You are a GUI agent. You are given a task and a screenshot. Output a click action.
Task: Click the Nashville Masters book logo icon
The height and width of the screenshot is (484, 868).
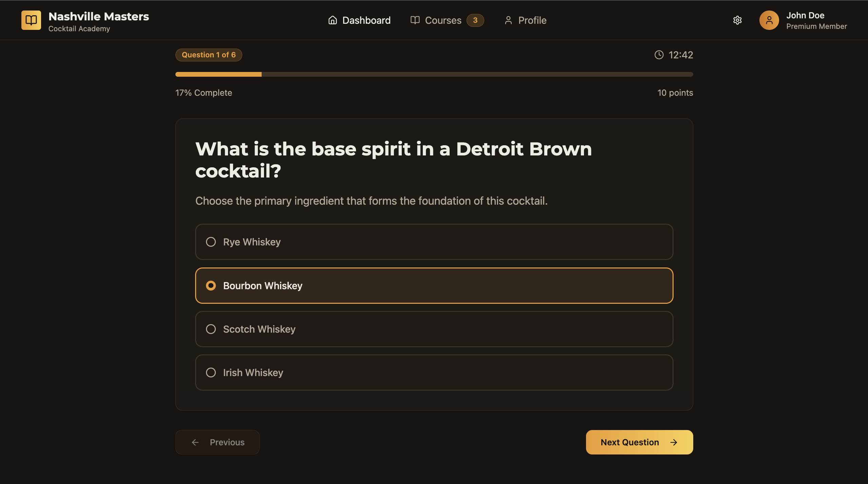31,20
